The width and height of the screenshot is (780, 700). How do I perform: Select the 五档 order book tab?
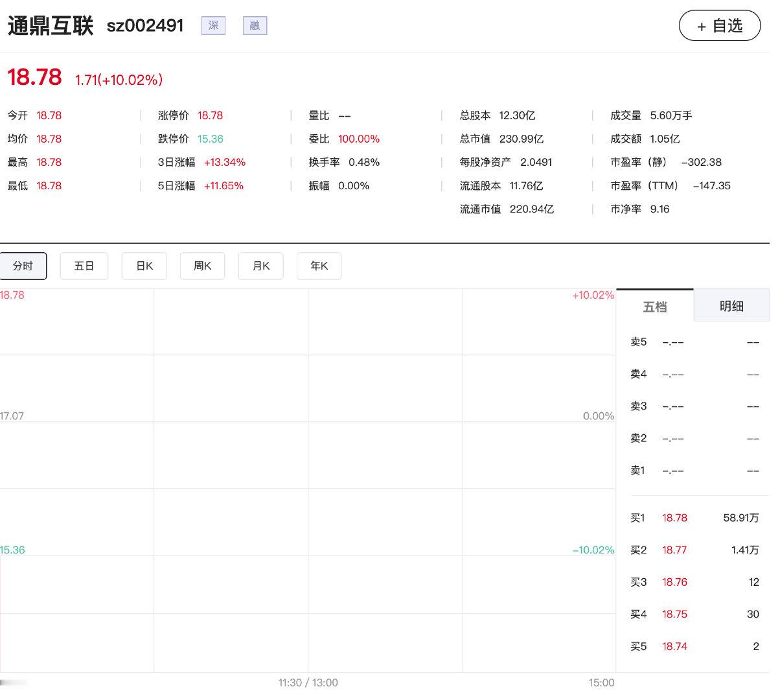pos(654,306)
